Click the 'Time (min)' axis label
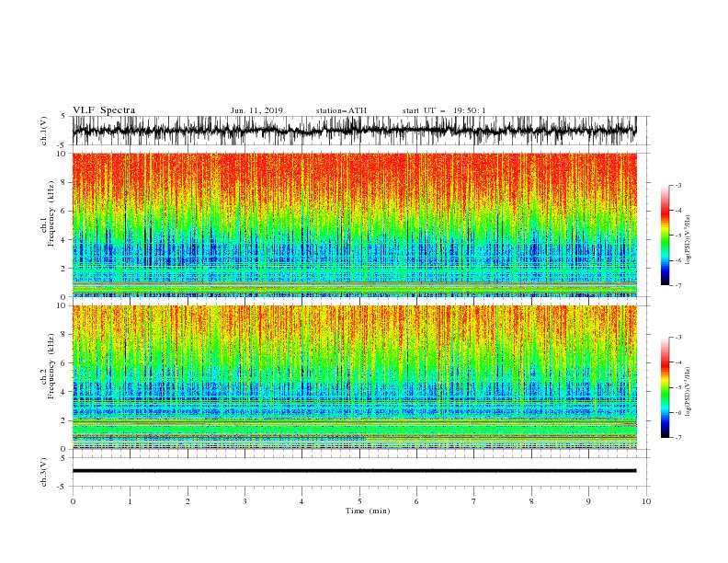The image size is (728, 563). click(368, 511)
